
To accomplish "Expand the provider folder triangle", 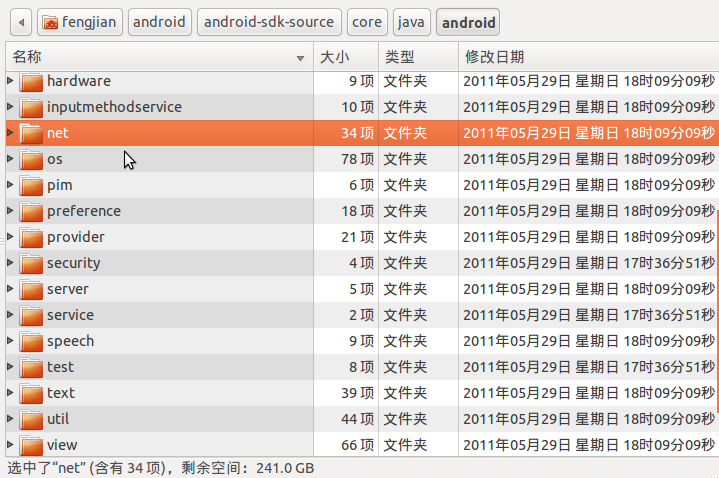I will coord(11,237).
